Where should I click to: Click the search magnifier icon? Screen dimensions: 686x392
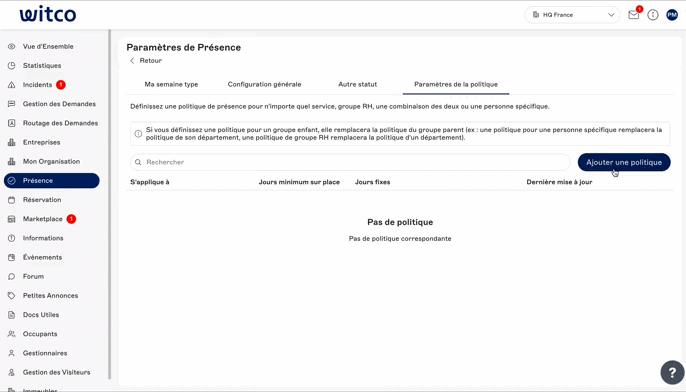point(138,162)
